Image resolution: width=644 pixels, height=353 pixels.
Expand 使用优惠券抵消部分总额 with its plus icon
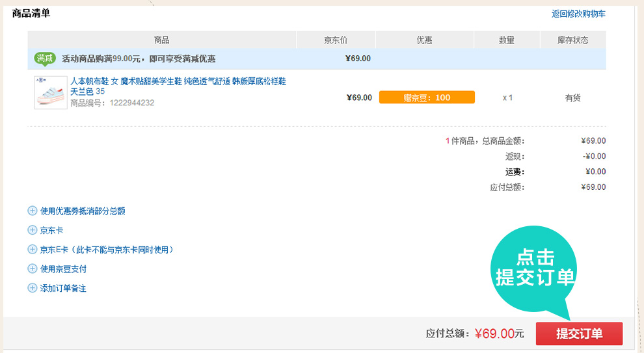[x=33, y=211]
